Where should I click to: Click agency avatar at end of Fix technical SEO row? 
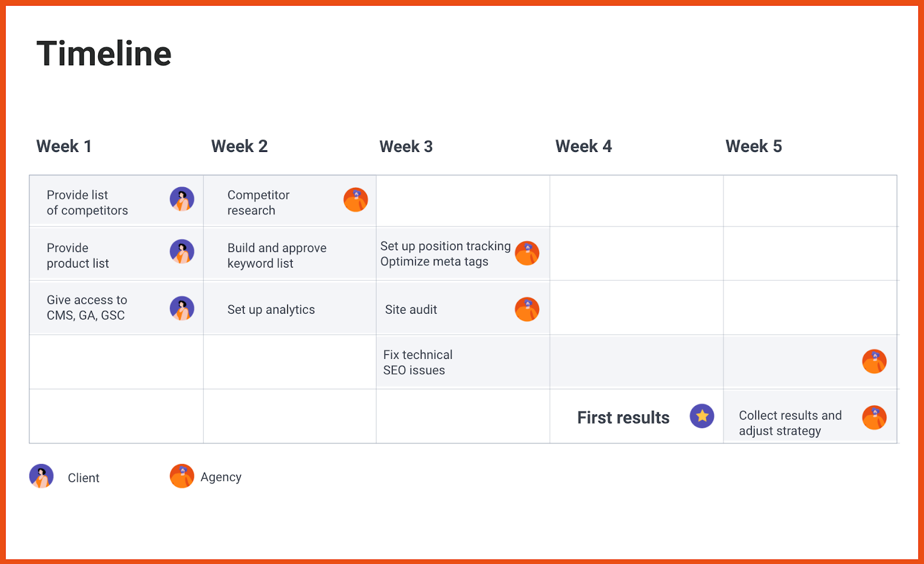pyautogui.click(x=874, y=362)
